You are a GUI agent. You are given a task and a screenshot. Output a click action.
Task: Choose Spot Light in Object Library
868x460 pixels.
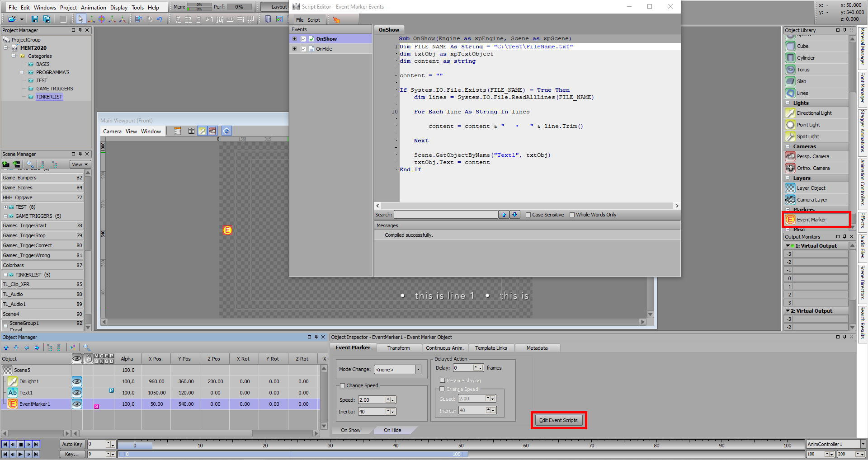coord(816,136)
